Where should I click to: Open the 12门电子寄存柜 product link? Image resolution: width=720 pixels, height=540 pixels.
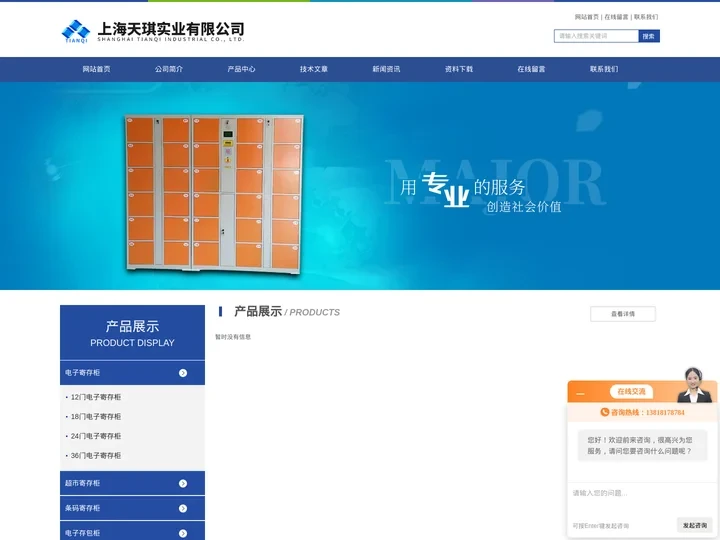(x=96, y=397)
